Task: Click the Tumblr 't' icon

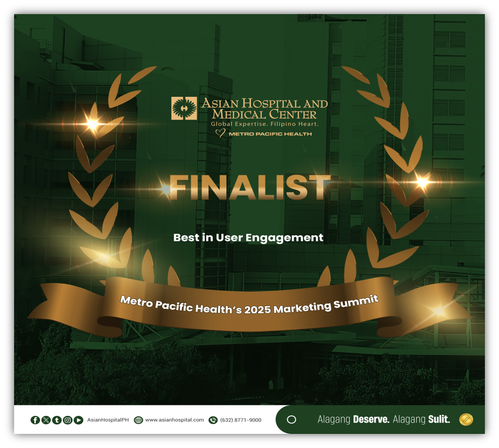Action: (x=57, y=420)
